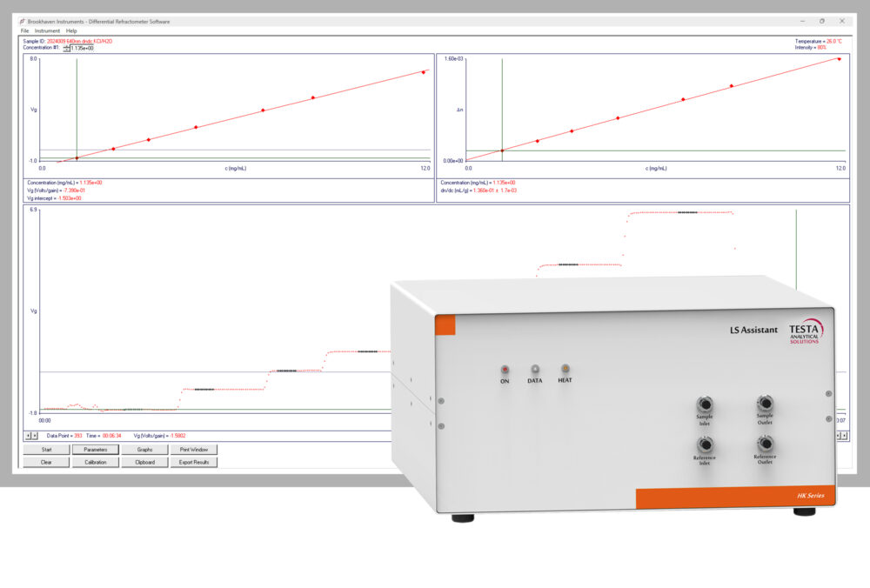Close the Differential Refractometer Software window

point(841,22)
